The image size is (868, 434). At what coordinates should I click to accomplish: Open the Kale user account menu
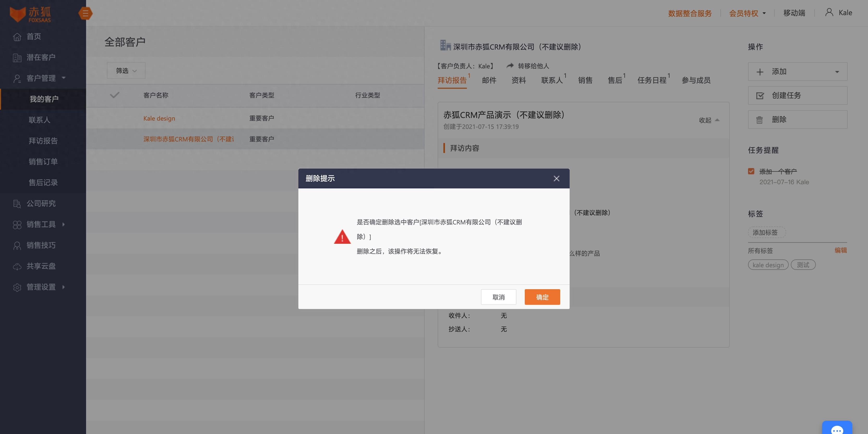[839, 13]
